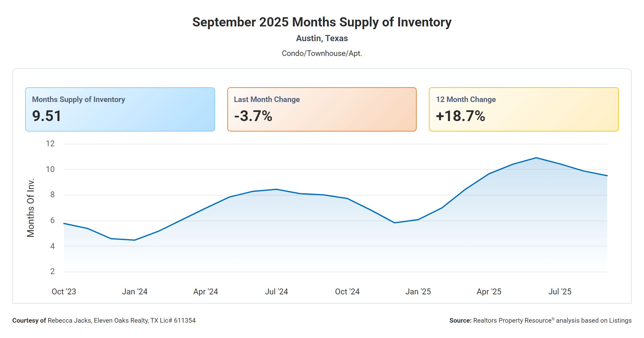Click the chart title heading
The image size is (644, 338).
point(322,22)
